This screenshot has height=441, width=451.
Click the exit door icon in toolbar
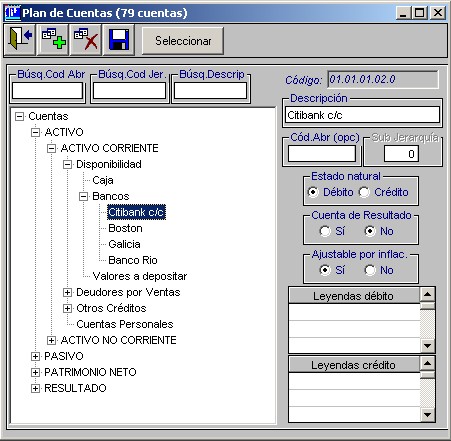20,40
